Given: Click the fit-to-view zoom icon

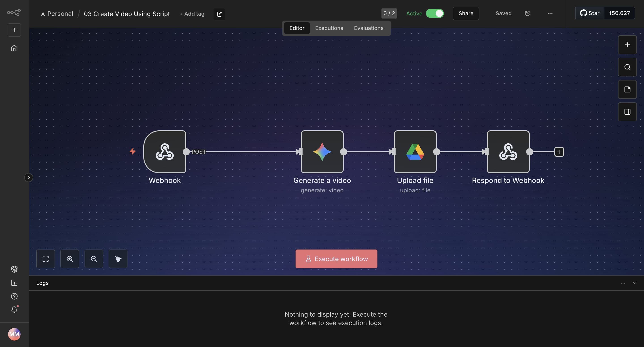Looking at the screenshot, I should pyautogui.click(x=45, y=259).
